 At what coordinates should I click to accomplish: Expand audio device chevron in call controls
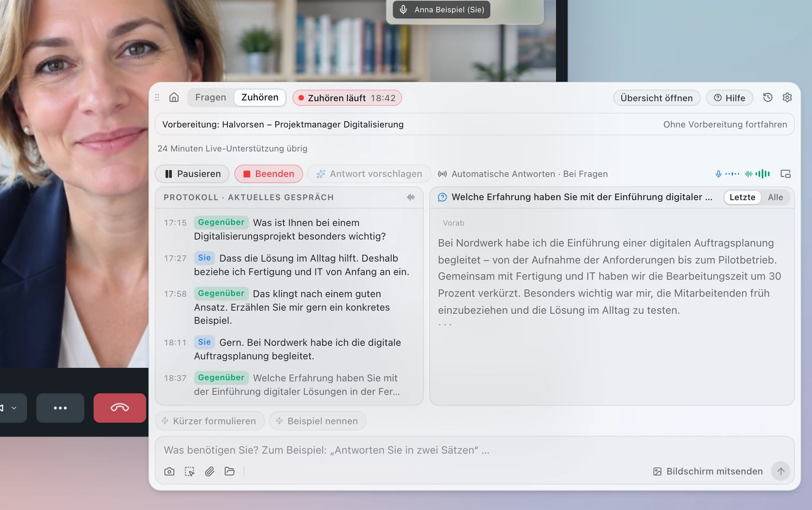pyautogui.click(x=14, y=408)
